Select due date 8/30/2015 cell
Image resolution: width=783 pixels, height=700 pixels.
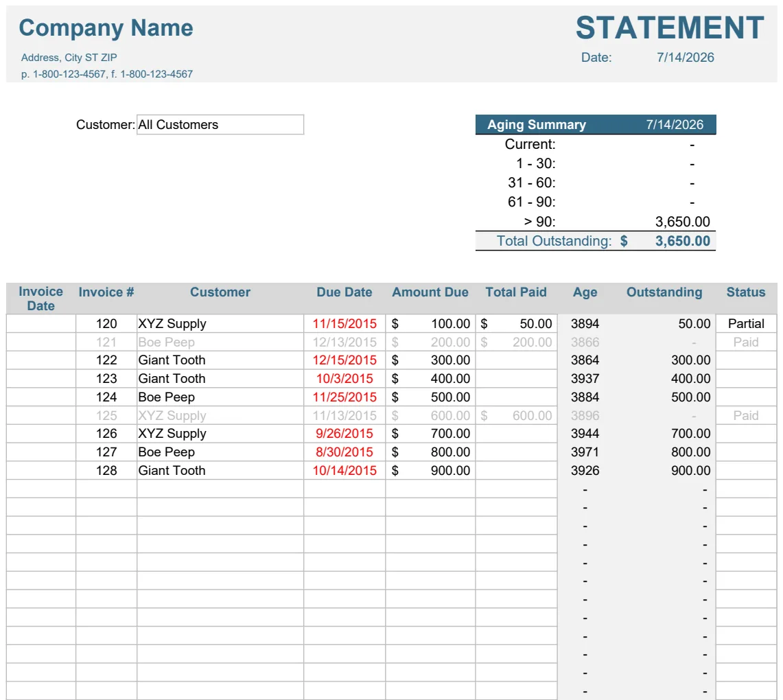tap(344, 452)
